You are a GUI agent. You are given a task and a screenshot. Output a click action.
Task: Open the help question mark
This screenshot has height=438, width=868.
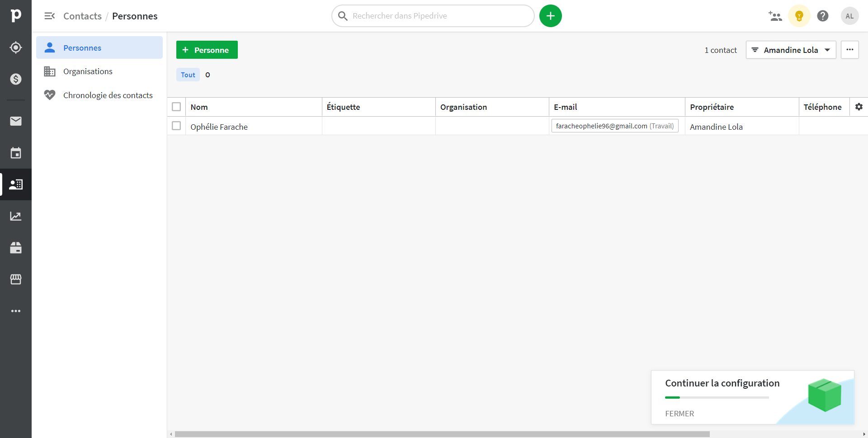click(x=823, y=16)
